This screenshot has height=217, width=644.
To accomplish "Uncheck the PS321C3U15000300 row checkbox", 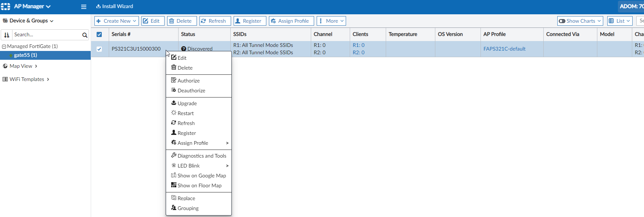I will [99, 49].
